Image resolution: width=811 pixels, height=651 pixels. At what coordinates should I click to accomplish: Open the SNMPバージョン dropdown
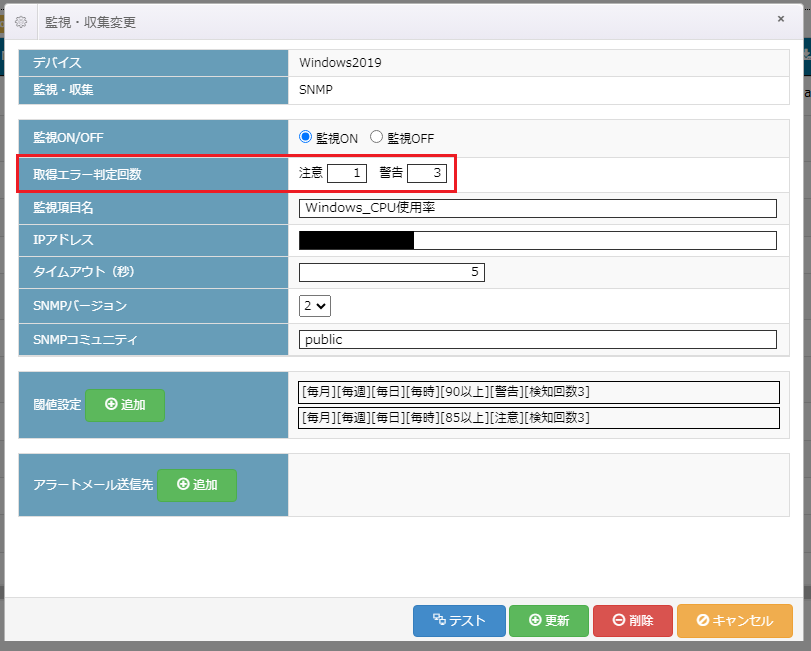[x=314, y=306]
